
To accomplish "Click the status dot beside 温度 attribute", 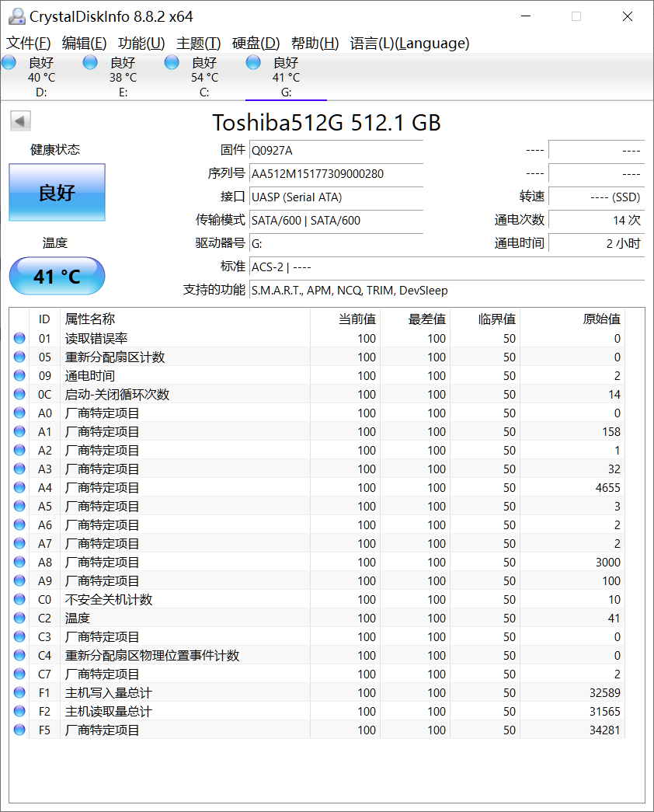I will point(20,618).
